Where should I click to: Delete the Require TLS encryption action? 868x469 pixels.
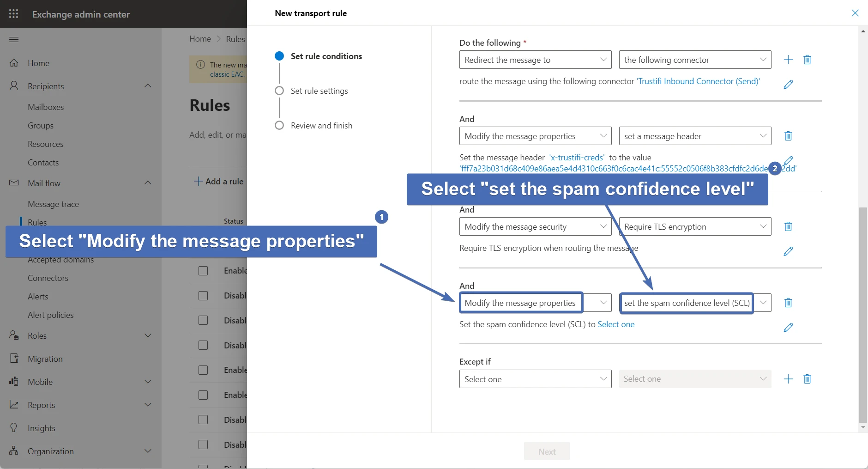[788, 226]
